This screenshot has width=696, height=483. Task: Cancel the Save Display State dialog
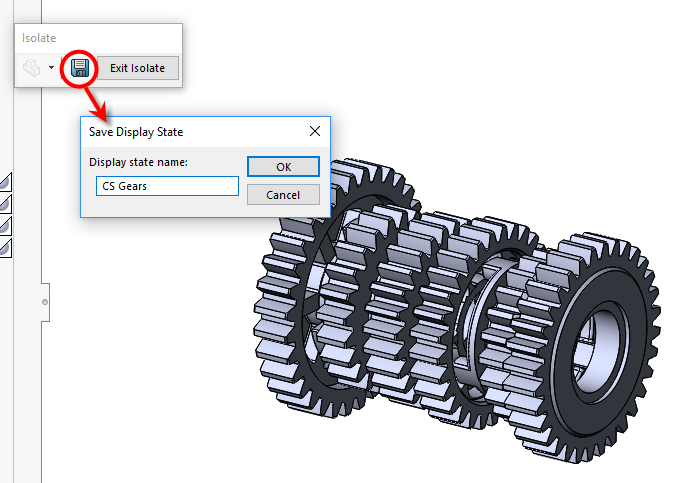click(283, 195)
